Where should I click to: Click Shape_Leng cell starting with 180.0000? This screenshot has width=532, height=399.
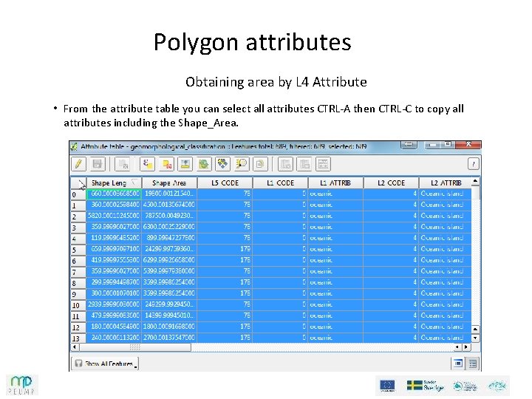pyautogui.click(x=114, y=327)
